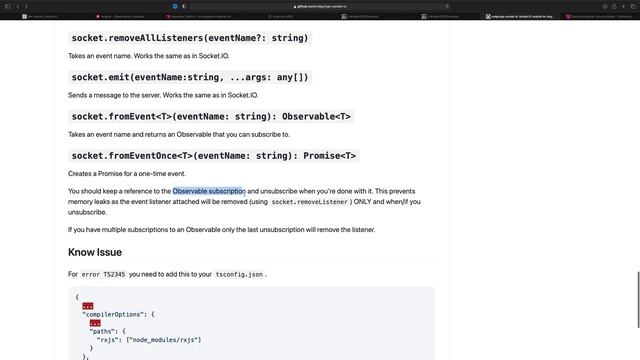Switch to the first Socket.IO tab

[x=40, y=16]
